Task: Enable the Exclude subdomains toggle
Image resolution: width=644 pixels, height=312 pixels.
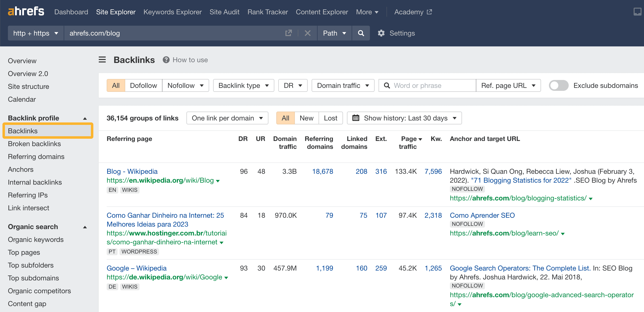Action: pos(559,85)
